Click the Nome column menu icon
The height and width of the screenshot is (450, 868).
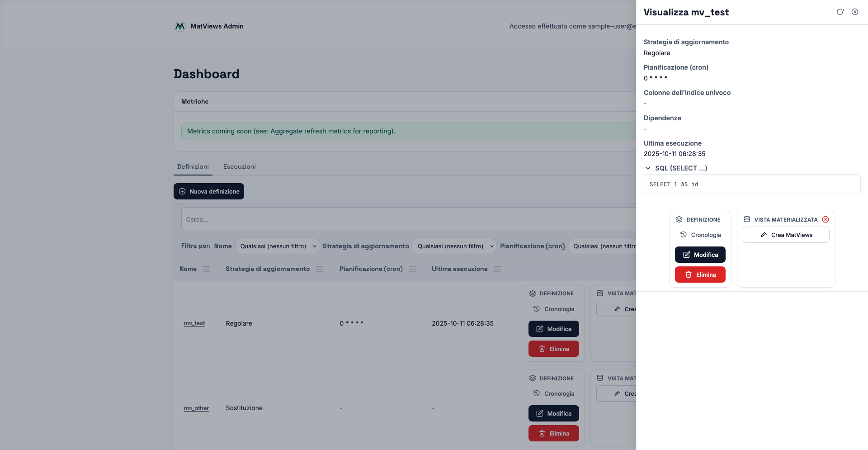206,269
